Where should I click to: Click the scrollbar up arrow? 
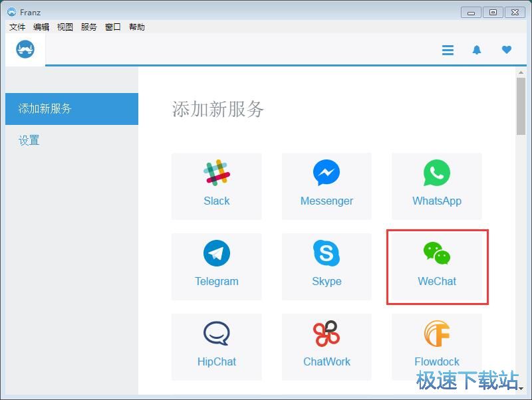click(x=521, y=72)
